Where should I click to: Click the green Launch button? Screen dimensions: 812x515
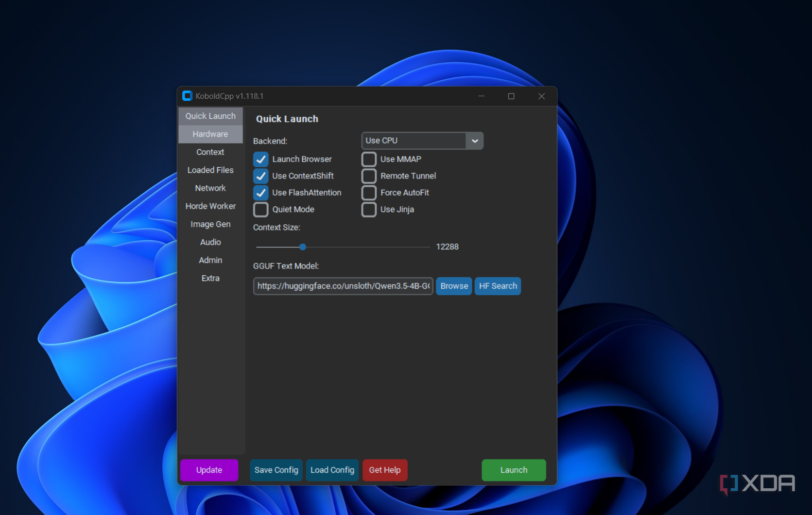pos(514,470)
